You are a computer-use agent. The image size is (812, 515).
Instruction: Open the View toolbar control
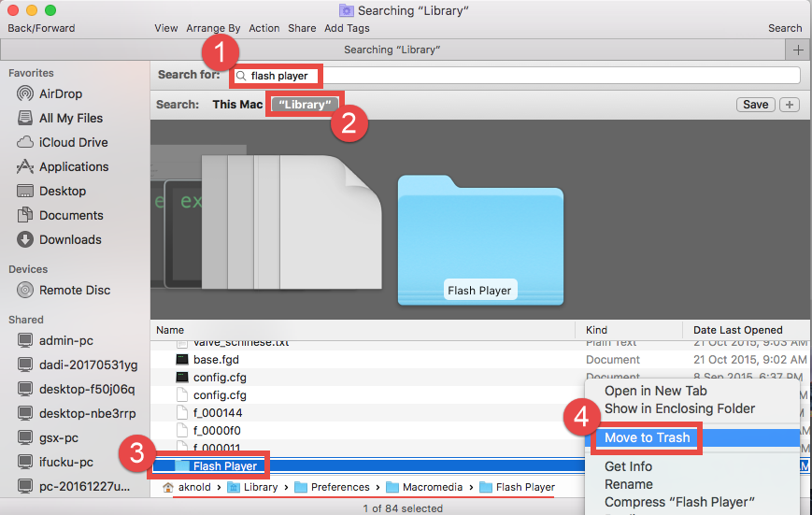point(165,28)
